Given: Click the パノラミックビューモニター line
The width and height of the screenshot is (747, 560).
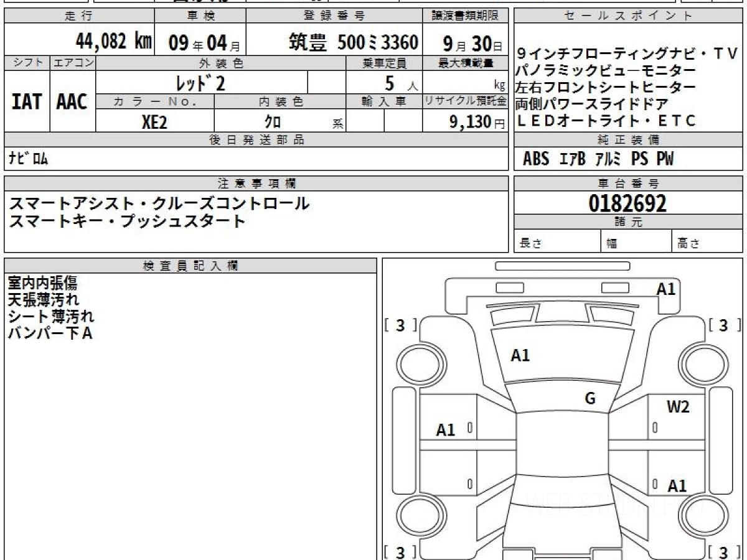Looking at the screenshot, I should pyautogui.click(x=606, y=71).
